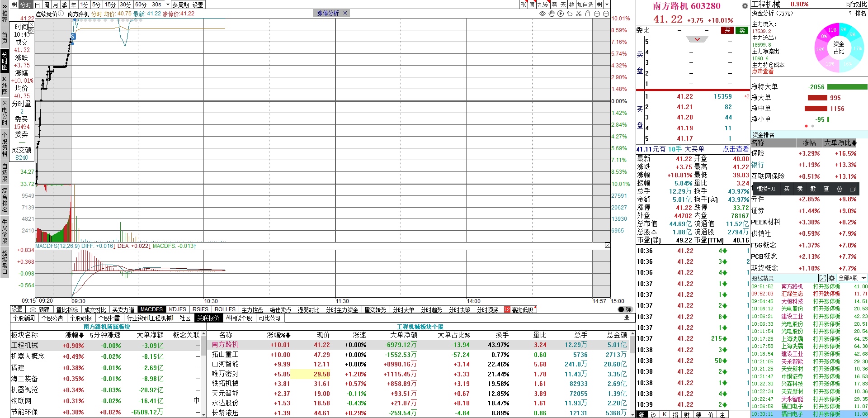
Task: Close the 涨停分析 tab
Action: 345,13
